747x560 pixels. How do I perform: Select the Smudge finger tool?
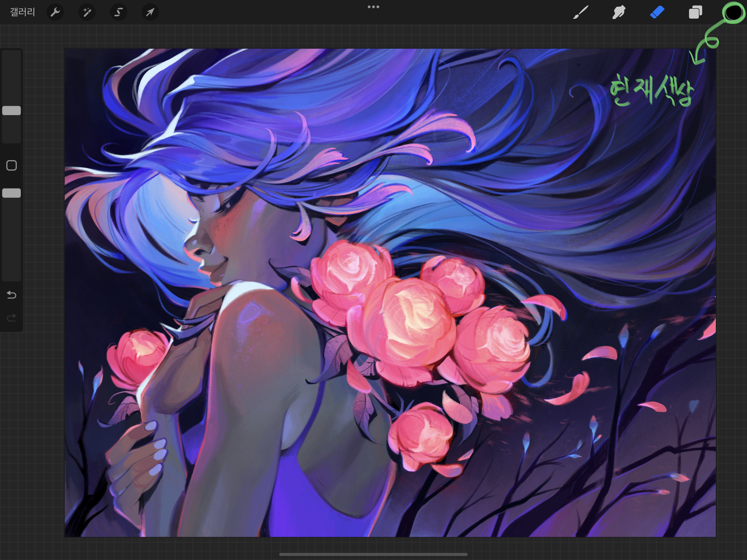click(x=619, y=13)
